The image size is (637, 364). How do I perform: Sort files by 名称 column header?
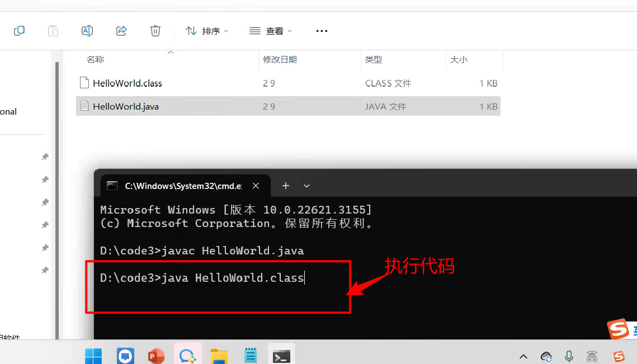pyautogui.click(x=96, y=59)
